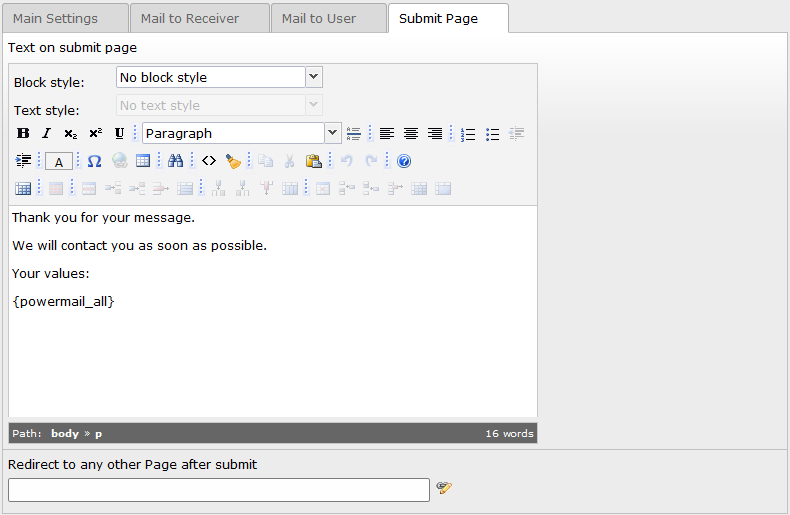This screenshot has width=790, height=515.
Task: Open the editor help icon
Action: [x=404, y=161]
